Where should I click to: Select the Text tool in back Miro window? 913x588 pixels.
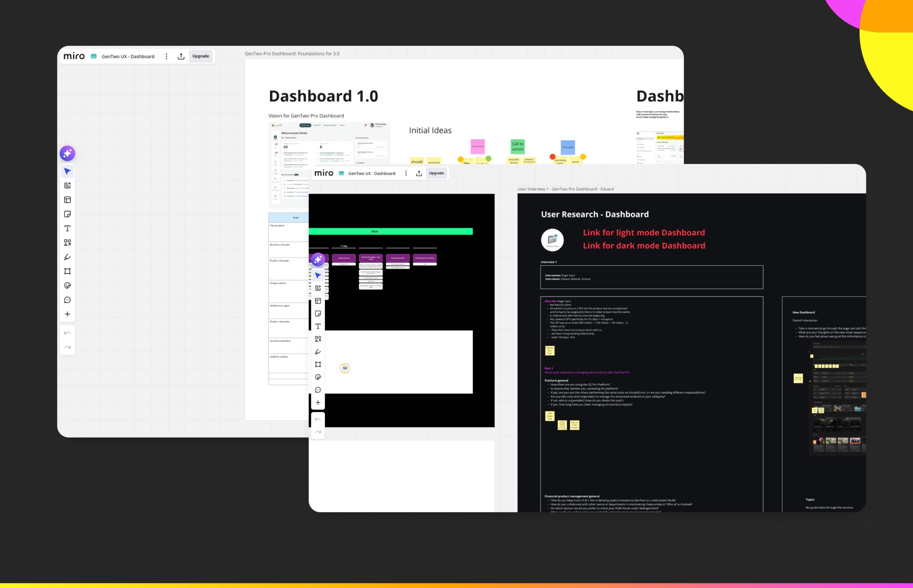(67, 228)
